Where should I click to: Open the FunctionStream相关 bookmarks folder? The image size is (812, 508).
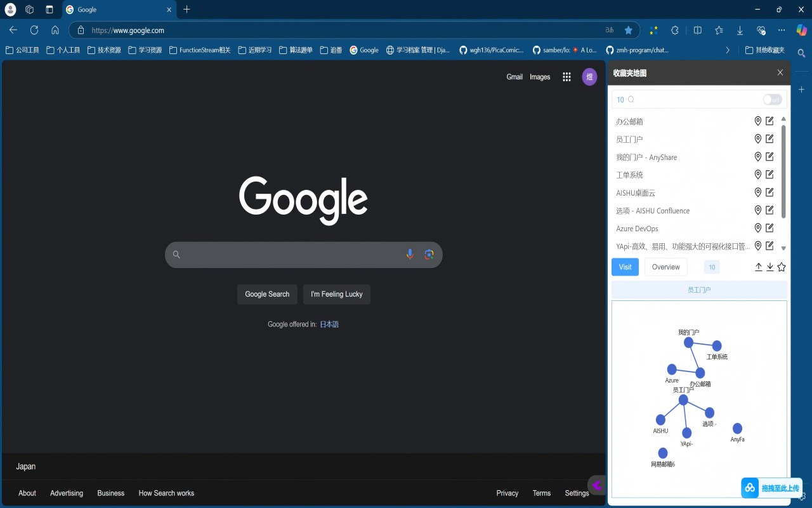click(x=200, y=50)
